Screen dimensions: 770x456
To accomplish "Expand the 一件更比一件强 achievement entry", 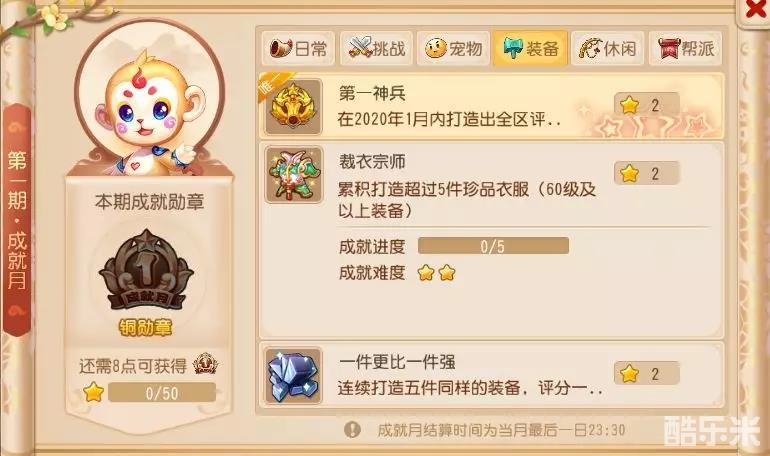I will click(491, 376).
